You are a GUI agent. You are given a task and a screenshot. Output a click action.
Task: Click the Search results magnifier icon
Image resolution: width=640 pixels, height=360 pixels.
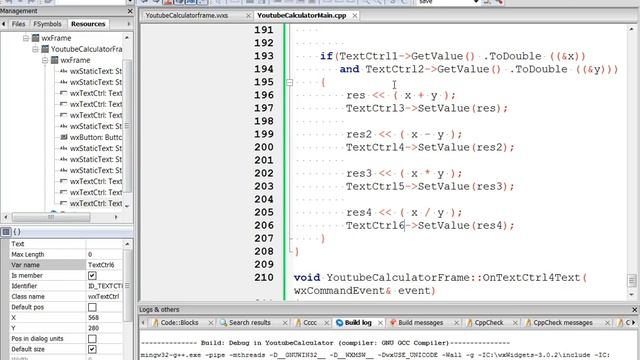tap(223, 323)
